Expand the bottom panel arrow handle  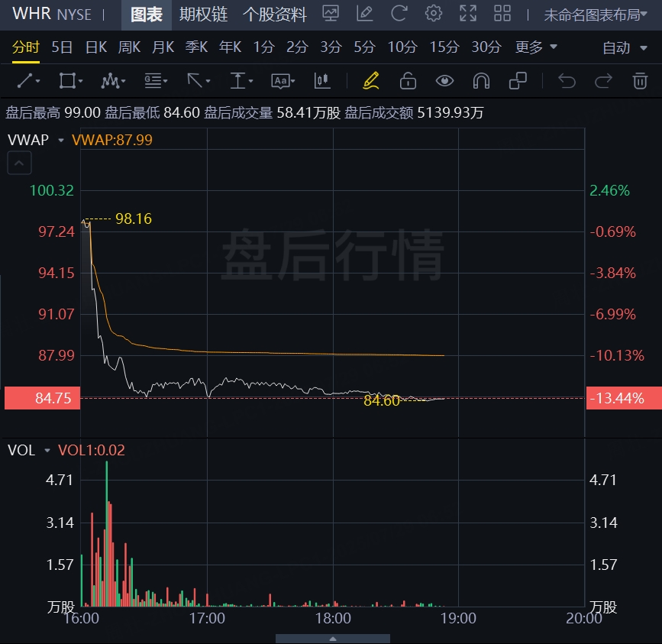click(333, 639)
